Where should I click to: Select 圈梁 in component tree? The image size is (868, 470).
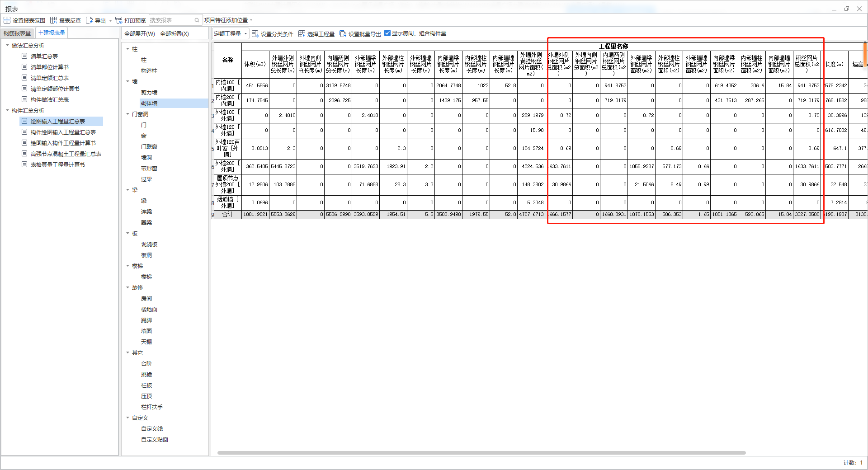(146, 222)
